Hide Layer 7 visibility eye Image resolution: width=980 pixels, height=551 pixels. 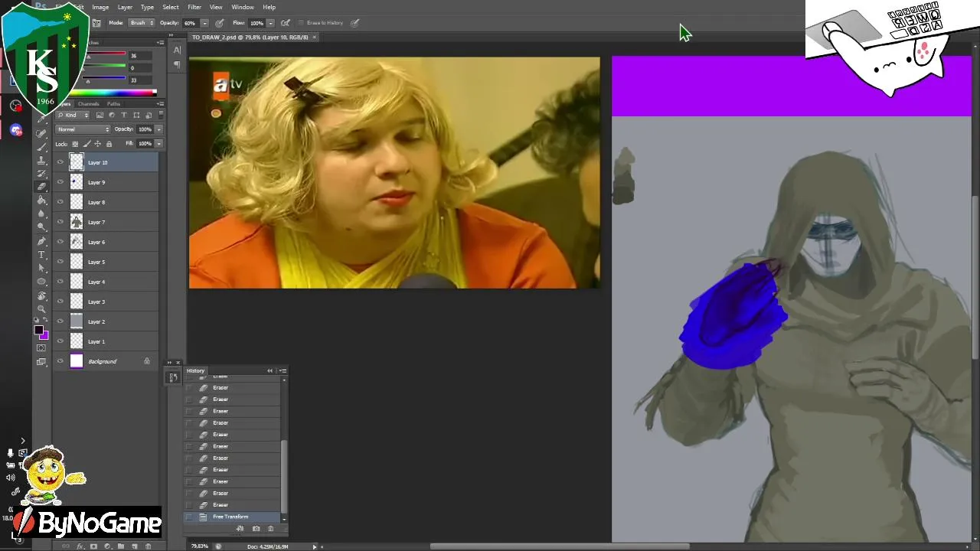(x=60, y=222)
